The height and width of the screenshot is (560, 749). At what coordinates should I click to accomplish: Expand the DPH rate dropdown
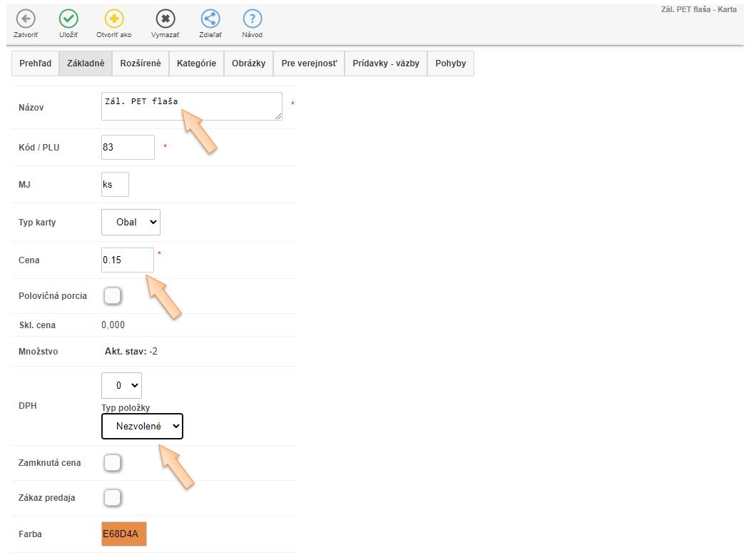(121, 385)
